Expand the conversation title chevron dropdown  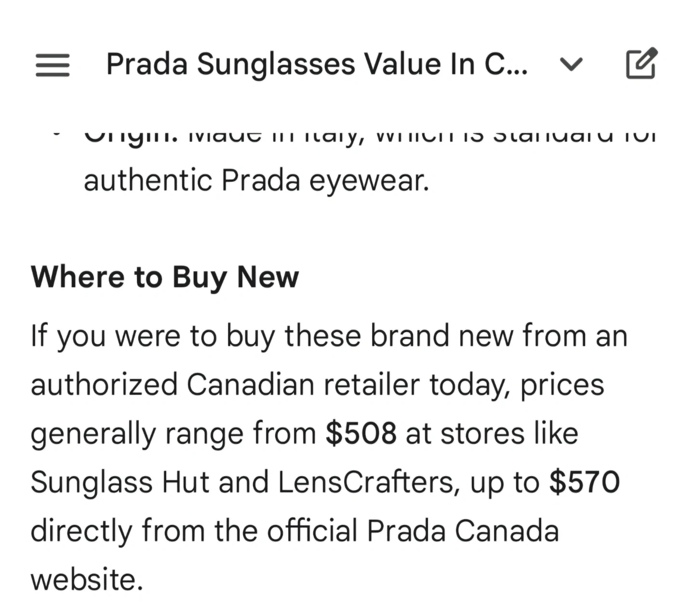point(572,64)
